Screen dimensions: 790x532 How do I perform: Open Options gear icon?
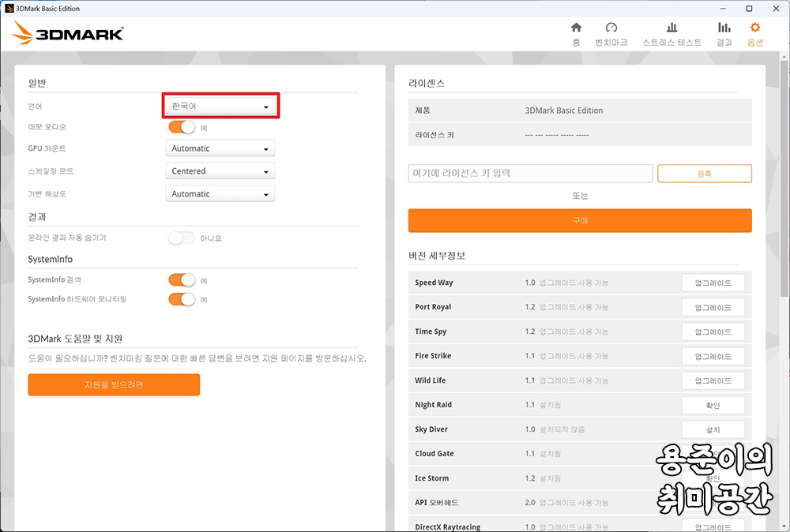pos(754,27)
